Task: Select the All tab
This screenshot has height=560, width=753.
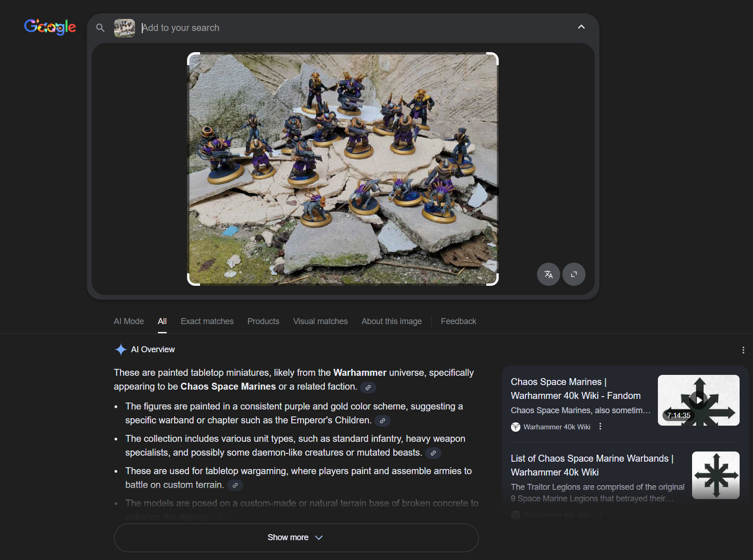Action: (x=162, y=321)
